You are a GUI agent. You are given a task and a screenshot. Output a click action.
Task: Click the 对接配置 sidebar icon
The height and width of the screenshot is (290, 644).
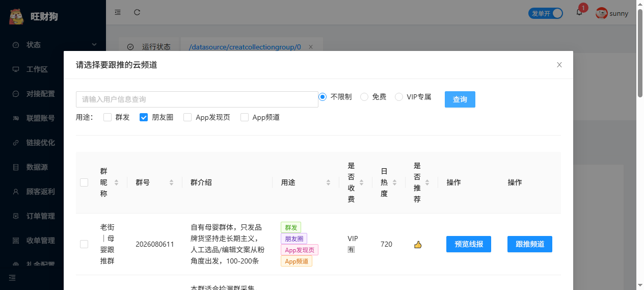(x=16, y=94)
